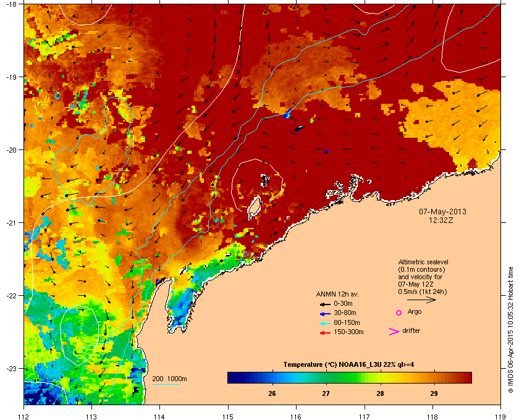Click the latitude axis label -19

tap(12, 77)
